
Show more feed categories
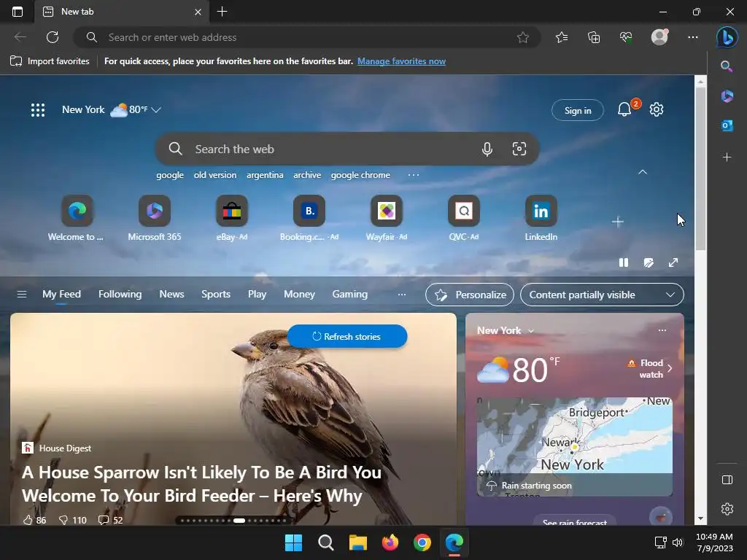click(402, 295)
